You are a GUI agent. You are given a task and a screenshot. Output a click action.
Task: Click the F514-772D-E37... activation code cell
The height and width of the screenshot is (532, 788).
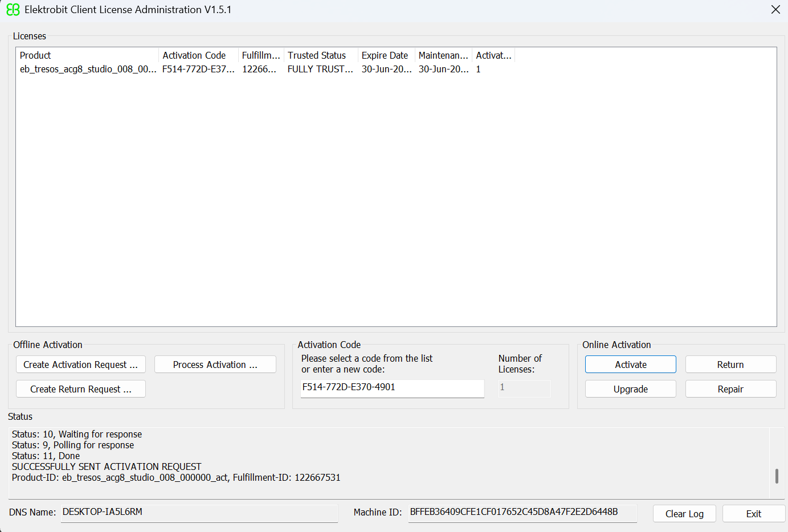click(198, 69)
